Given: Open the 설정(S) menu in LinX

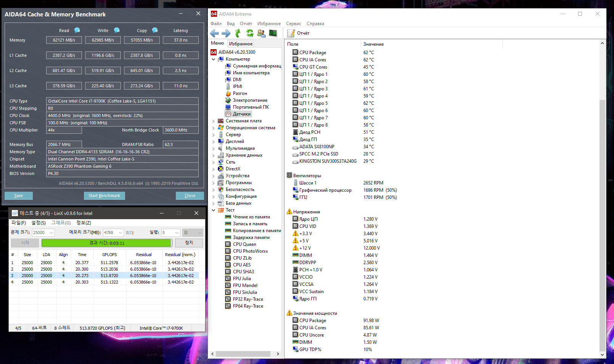Looking at the screenshot, I should [x=39, y=223].
